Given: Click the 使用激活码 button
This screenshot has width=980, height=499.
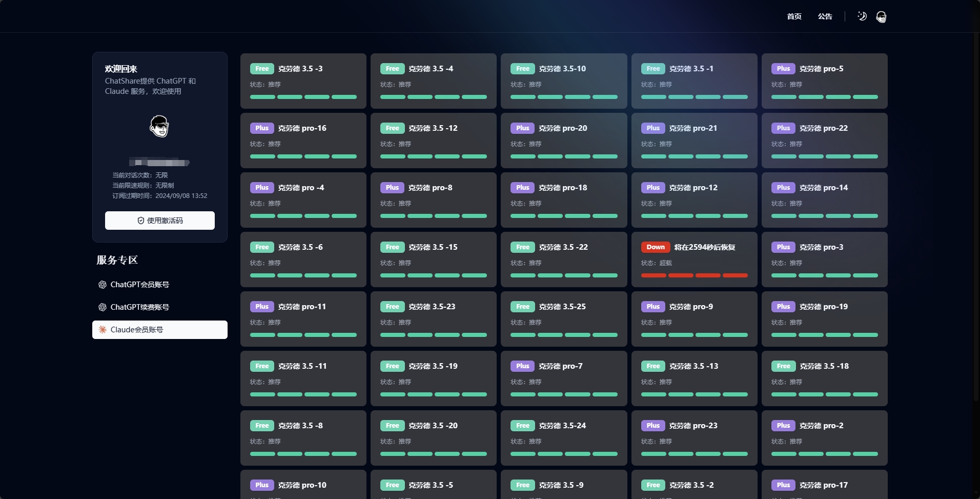Looking at the screenshot, I should [x=160, y=221].
